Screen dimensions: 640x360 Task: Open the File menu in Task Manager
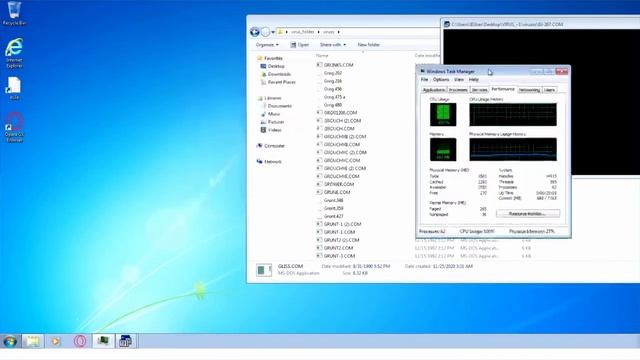pyautogui.click(x=424, y=80)
